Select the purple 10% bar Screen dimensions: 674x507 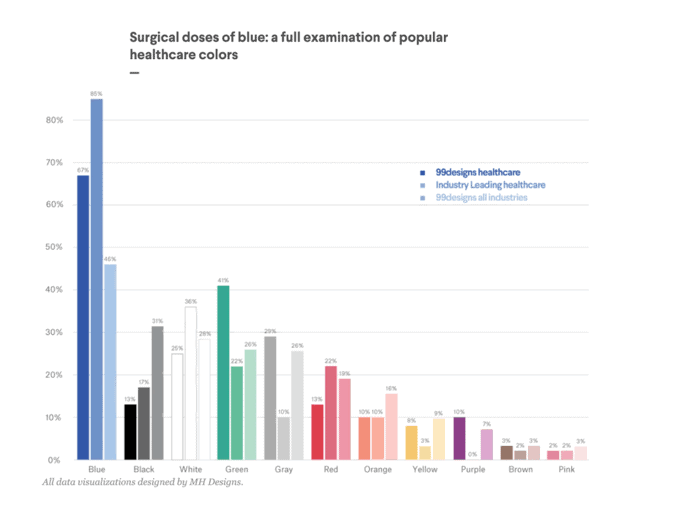(x=459, y=439)
